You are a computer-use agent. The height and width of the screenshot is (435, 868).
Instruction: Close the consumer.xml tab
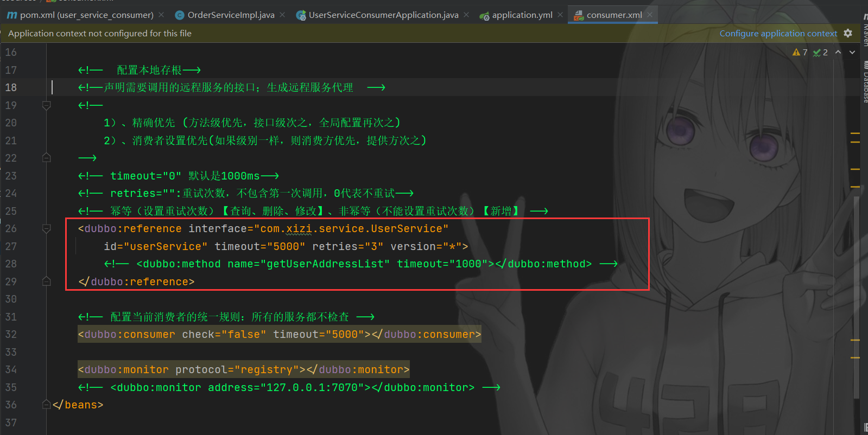650,15
